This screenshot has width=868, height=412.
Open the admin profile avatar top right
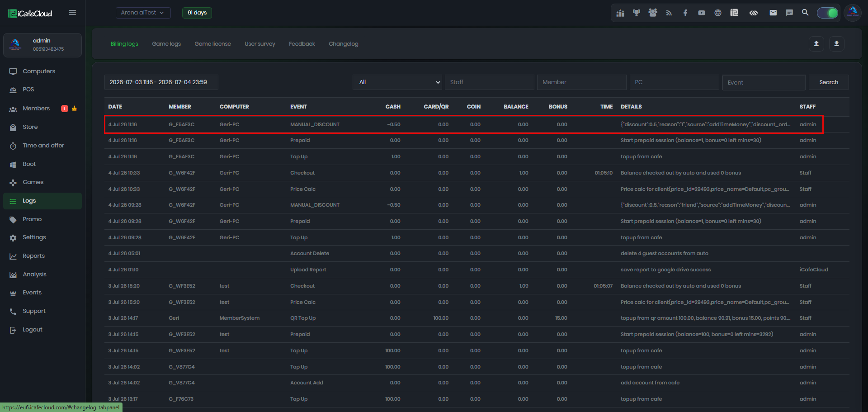[x=853, y=13]
